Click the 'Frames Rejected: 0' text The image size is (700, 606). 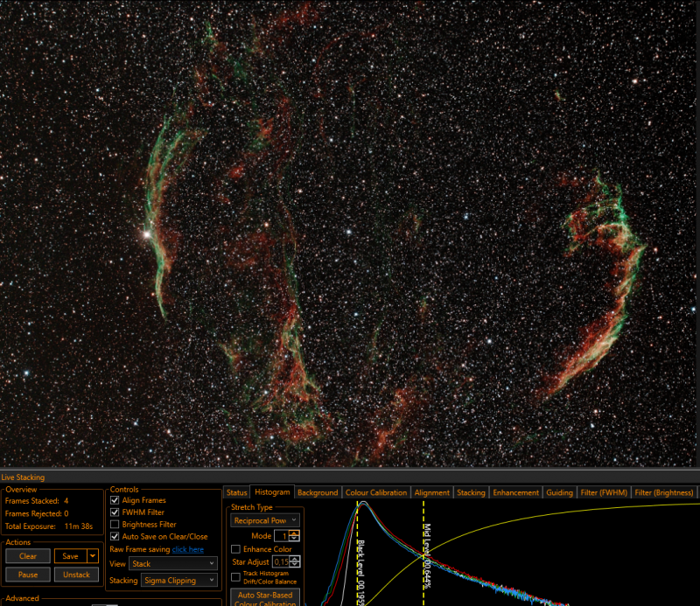pyautogui.click(x=37, y=513)
